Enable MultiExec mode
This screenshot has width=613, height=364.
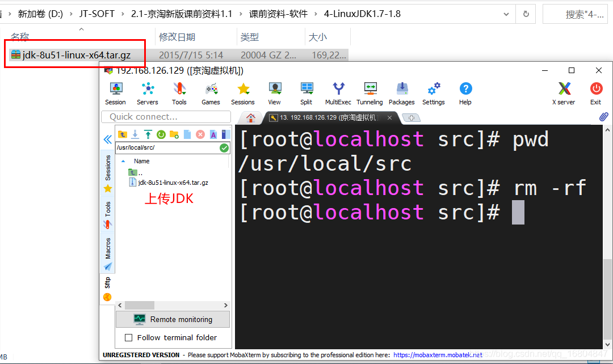[x=338, y=94]
